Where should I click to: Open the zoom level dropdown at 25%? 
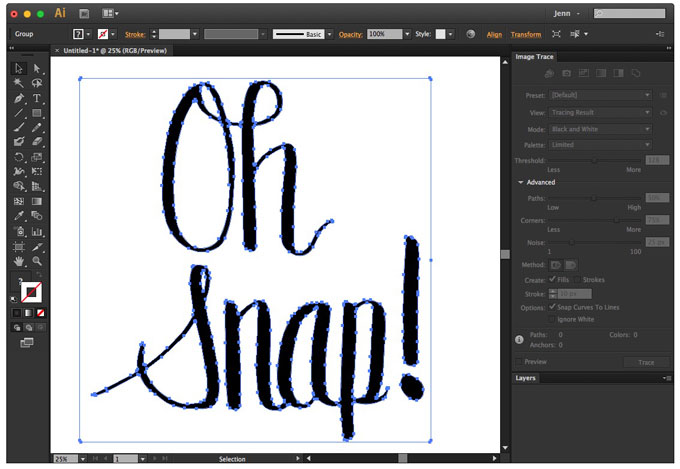tap(82, 459)
